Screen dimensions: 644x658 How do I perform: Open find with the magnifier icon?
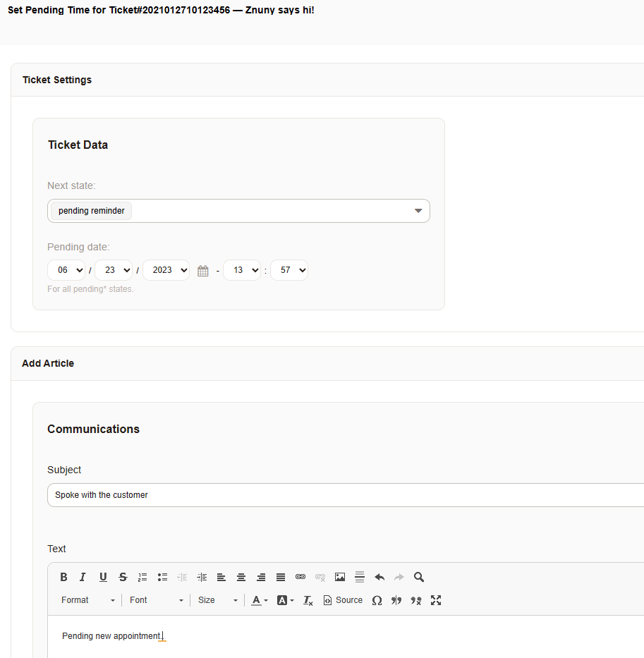(x=419, y=577)
